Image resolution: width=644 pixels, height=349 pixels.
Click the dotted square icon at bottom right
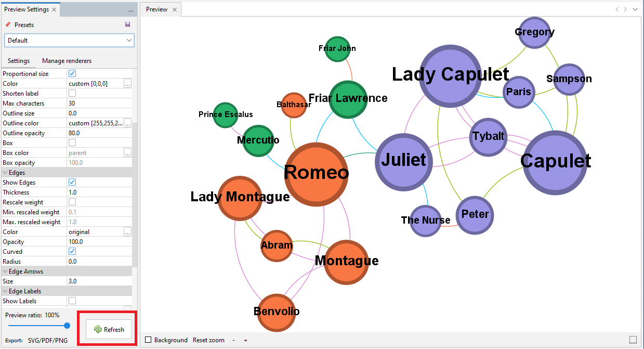click(633, 340)
